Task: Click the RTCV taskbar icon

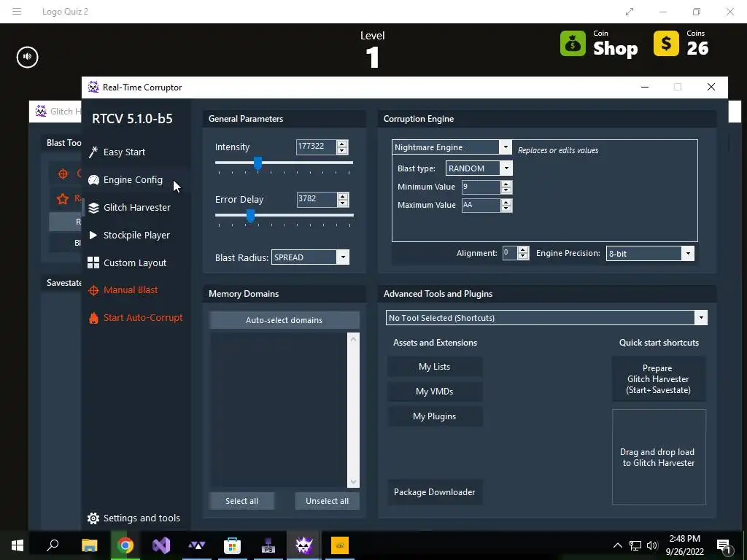Action: [x=304, y=545]
